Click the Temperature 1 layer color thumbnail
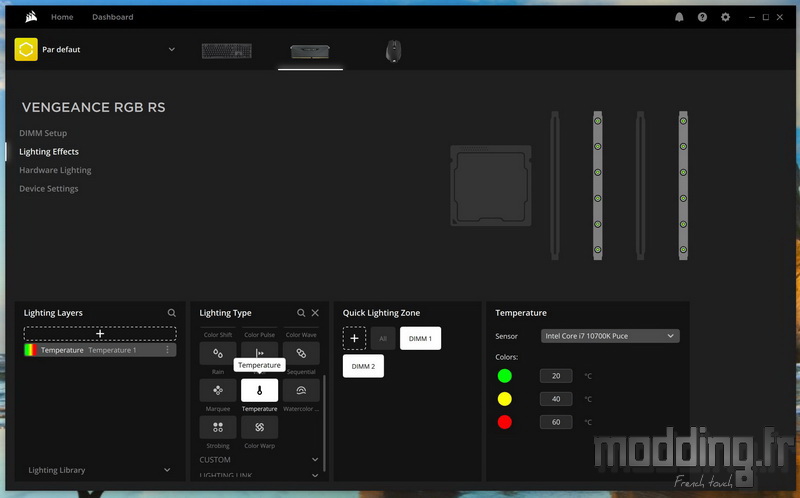The height and width of the screenshot is (498, 800). (x=31, y=350)
